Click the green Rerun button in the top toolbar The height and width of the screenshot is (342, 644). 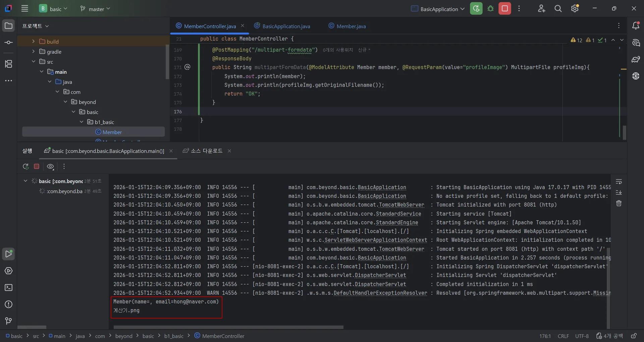pyautogui.click(x=476, y=9)
